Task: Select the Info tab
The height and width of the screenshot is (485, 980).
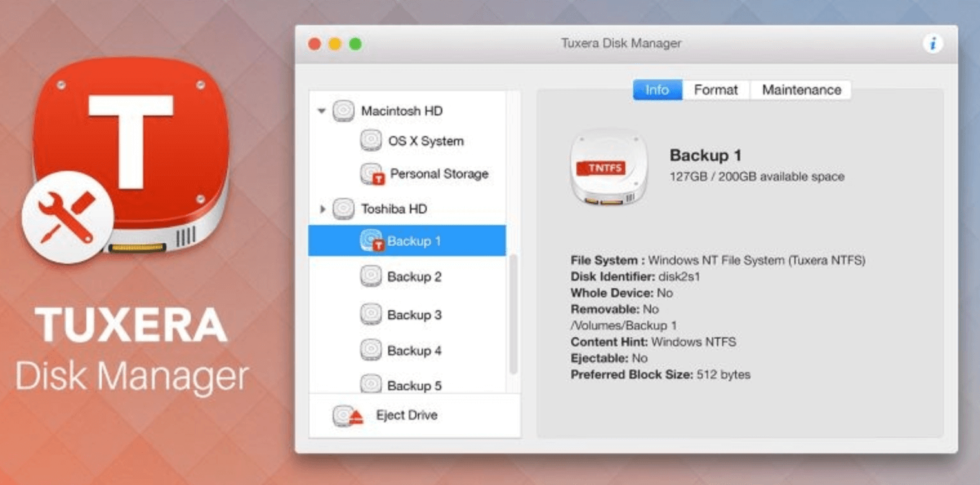Action: click(657, 90)
